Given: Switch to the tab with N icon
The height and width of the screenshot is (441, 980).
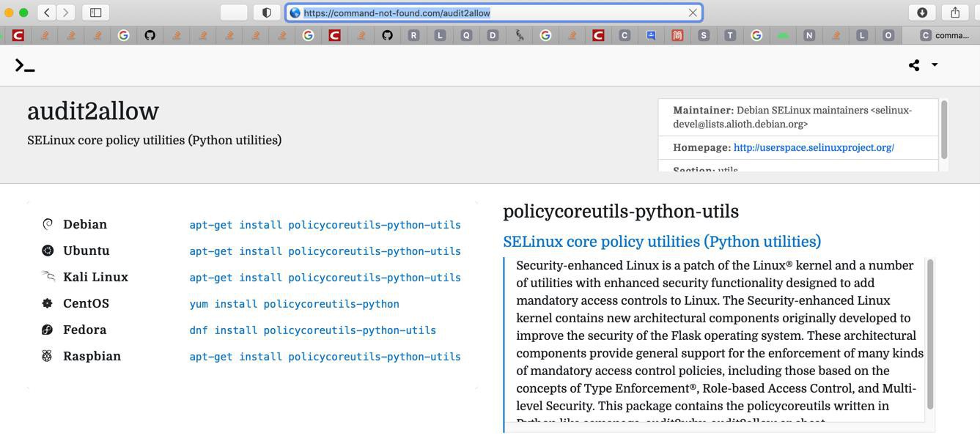Looking at the screenshot, I should 809,35.
